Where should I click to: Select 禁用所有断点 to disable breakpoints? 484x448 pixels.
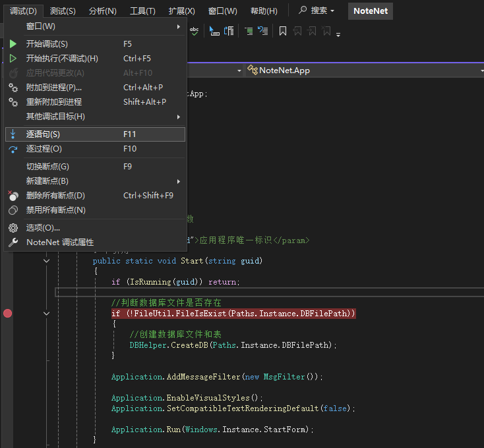coord(56,210)
